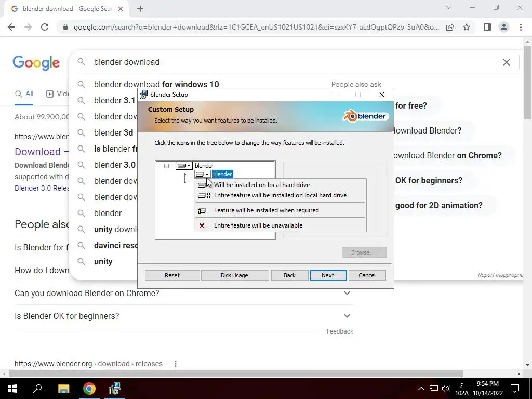Open the install dropdown beside root 'blender' node
Image resolution: width=532 pixels, height=399 pixels.
pos(184,166)
